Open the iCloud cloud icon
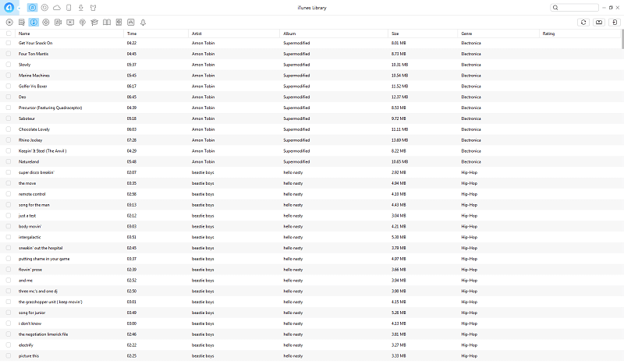The image size is (624, 364). coord(57,8)
